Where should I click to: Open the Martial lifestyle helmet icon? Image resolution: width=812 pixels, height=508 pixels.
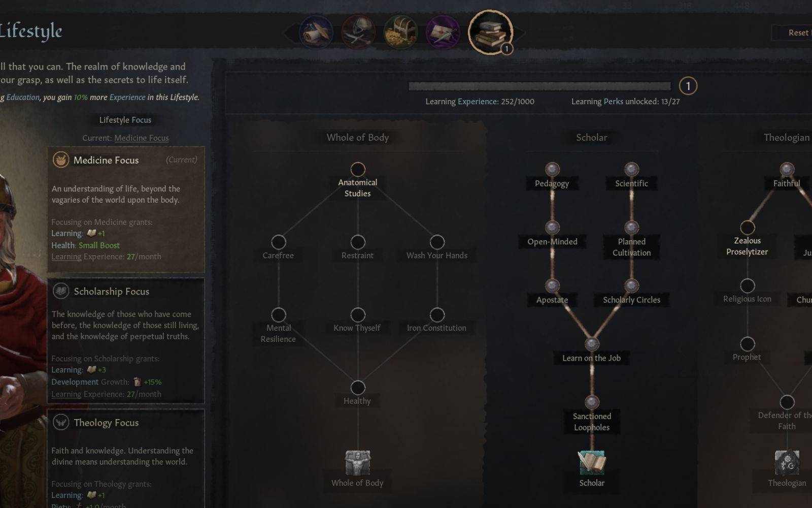pyautogui.click(x=358, y=32)
